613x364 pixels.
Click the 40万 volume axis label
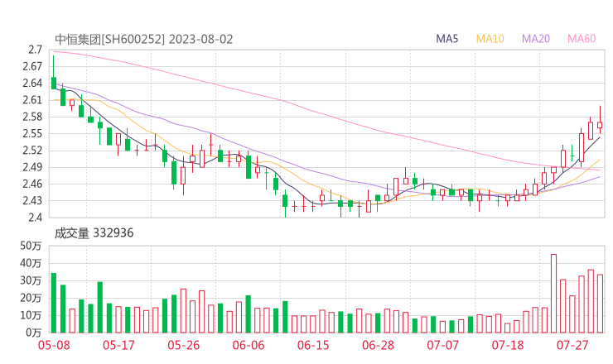click(31, 263)
